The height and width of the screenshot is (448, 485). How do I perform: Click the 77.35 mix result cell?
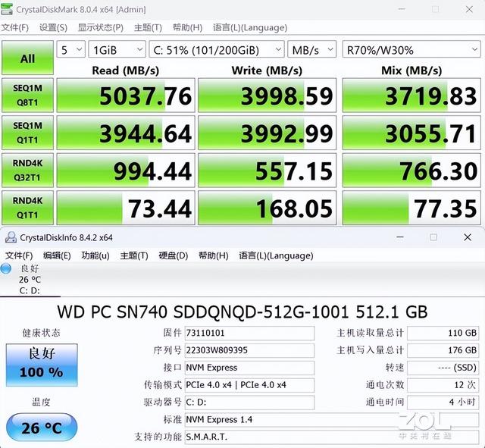pos(411,208)
